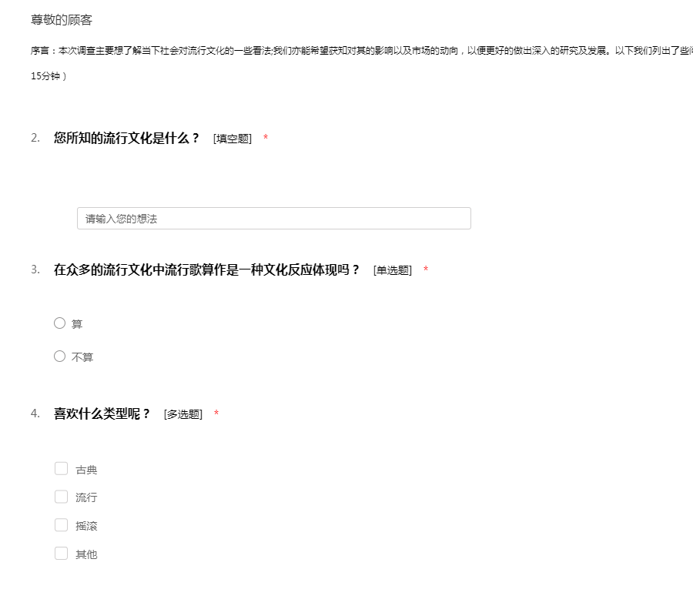
Task: Click the 喜欢什么类型呢 question title
Action: [102, 414]
